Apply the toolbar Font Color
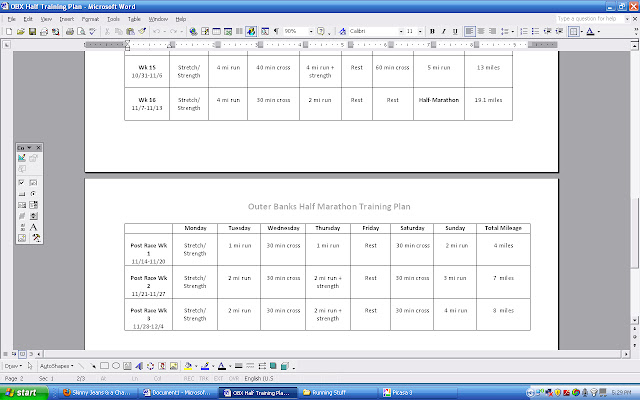The height and width of the screenshot is (400, 640). (590, 31)
